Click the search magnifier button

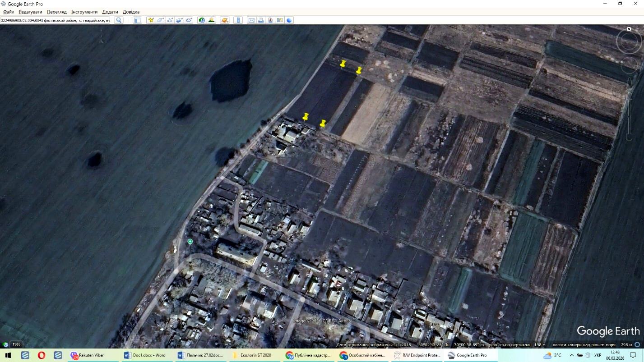click(x=119, y=20)
